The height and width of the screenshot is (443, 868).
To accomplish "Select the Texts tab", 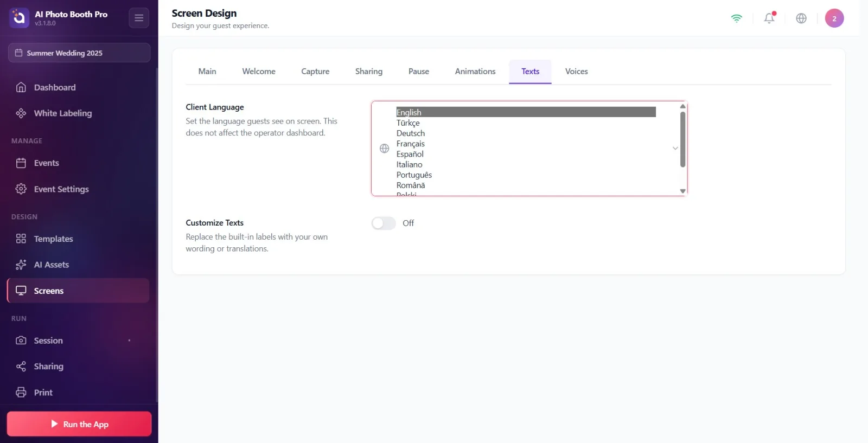I will coord(531,72).
